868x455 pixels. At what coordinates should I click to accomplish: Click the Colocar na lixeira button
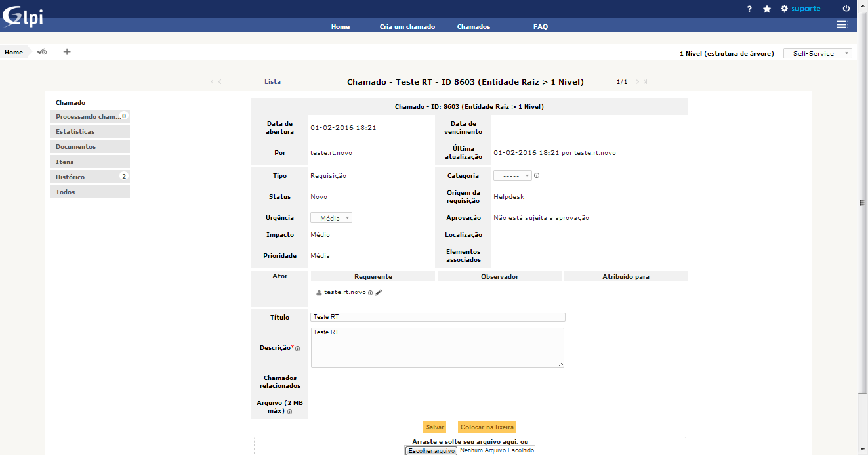tap(486, 427)
